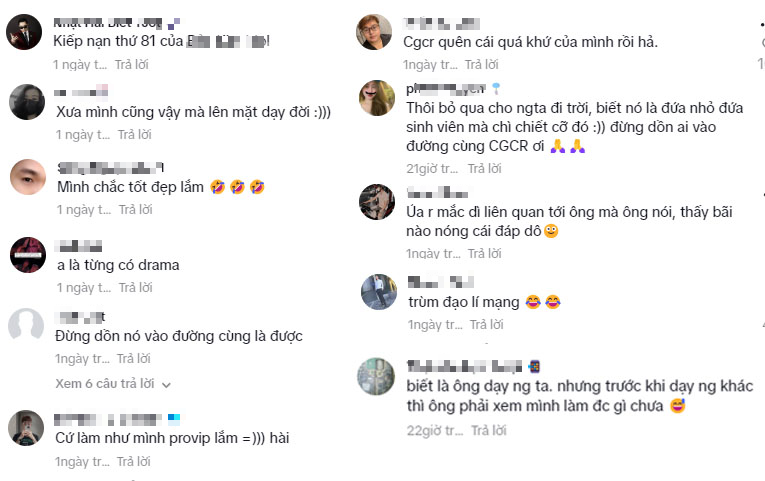Reply to 'Thôi bỏ qua cho ngta' comment
This screenshot has height=481, width=765.
484,169
